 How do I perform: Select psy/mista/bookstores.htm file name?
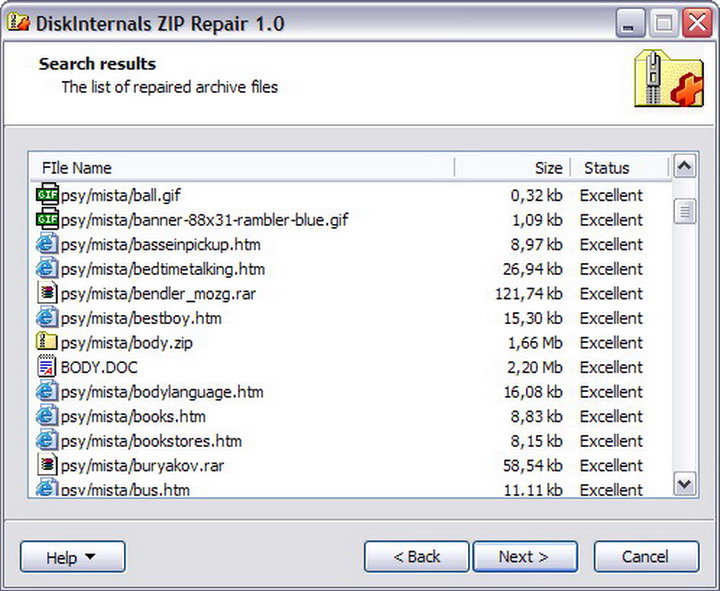click(x=151, y=441)
